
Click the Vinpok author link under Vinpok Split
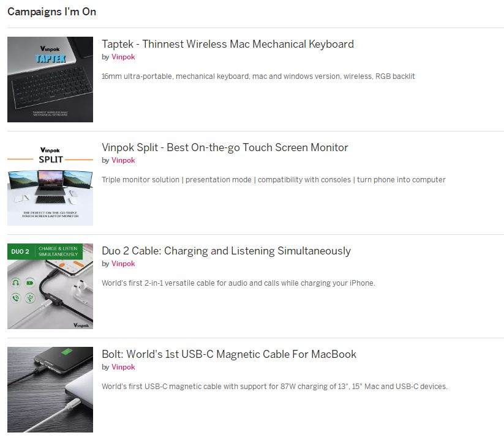[123, 160]
